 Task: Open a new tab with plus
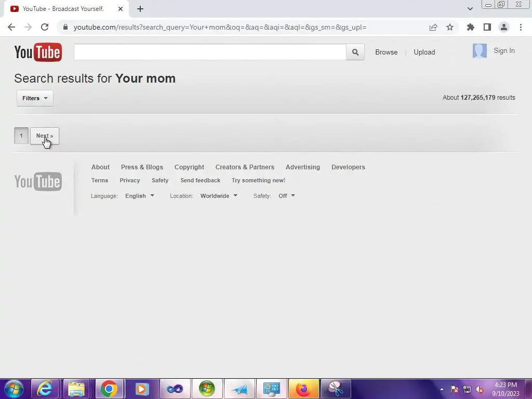[140, 9]
